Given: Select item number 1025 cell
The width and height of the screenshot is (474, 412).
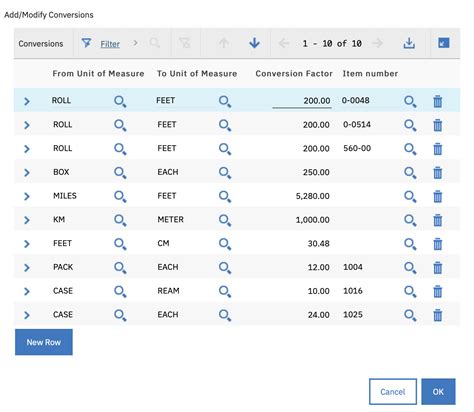Looking at the screenshot, I should tap(353, 315).
